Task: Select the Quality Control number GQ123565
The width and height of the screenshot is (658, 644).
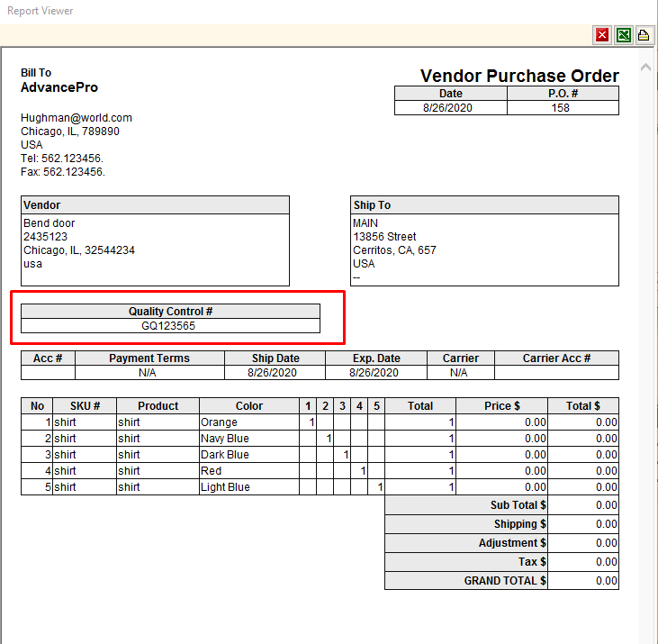Action: click(x=169, y=326)
